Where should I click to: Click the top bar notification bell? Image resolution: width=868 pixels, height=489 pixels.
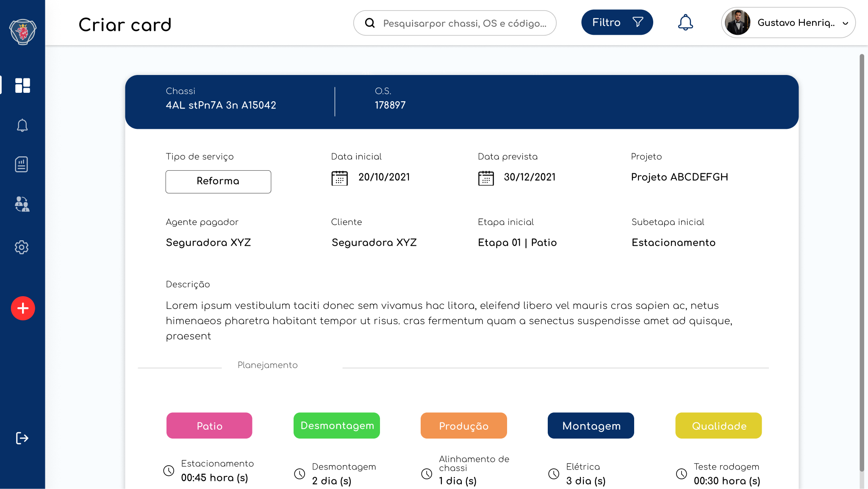(x=685, y=22)
